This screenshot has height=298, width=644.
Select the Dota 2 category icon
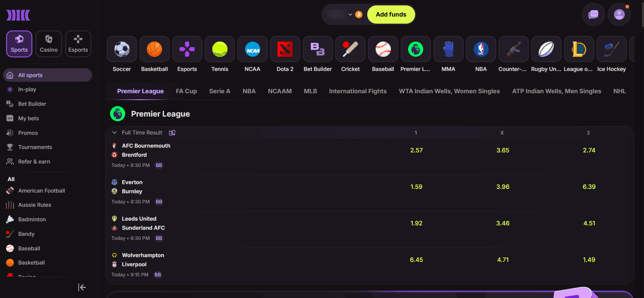(285, 49)
